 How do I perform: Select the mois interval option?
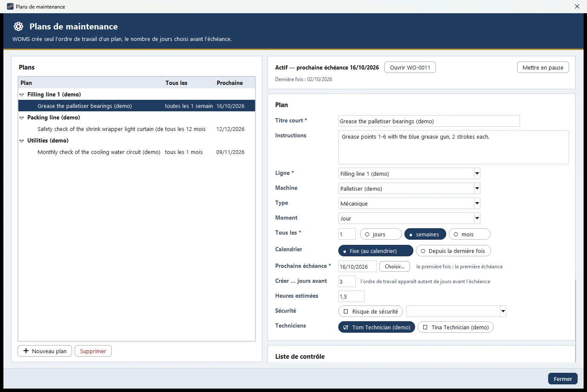(469, 234)
